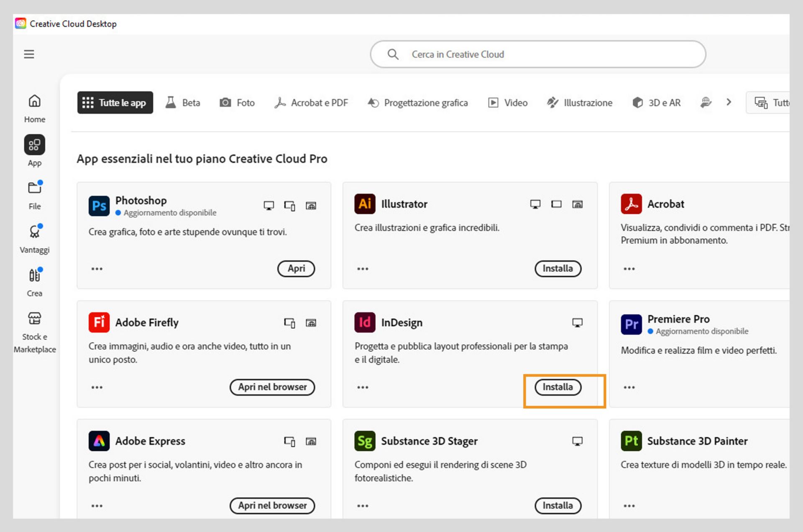Click the InDesign app icon
803x532 pixels.
tap(365, 322)
